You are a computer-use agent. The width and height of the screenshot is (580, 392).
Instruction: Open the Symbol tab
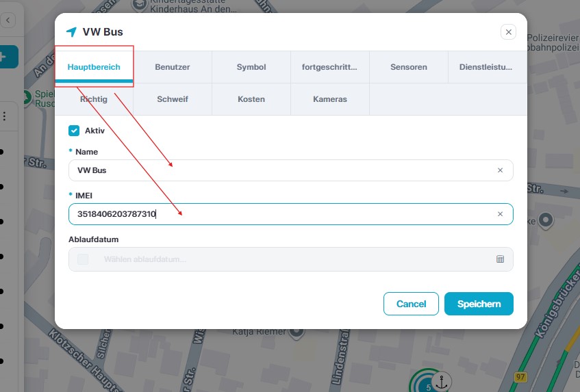coord(251,67)
